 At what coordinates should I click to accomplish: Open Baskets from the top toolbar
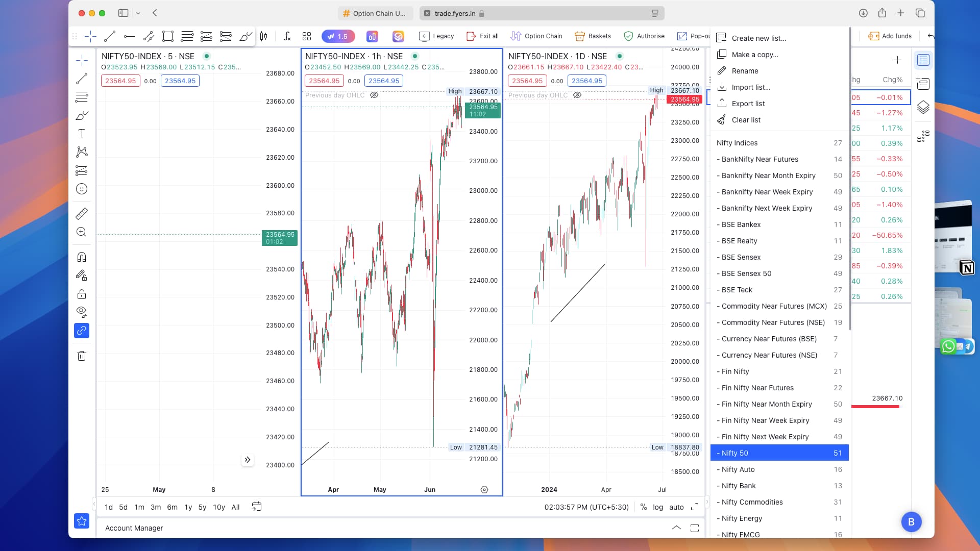pyautogui.click(x=593, y=36)
